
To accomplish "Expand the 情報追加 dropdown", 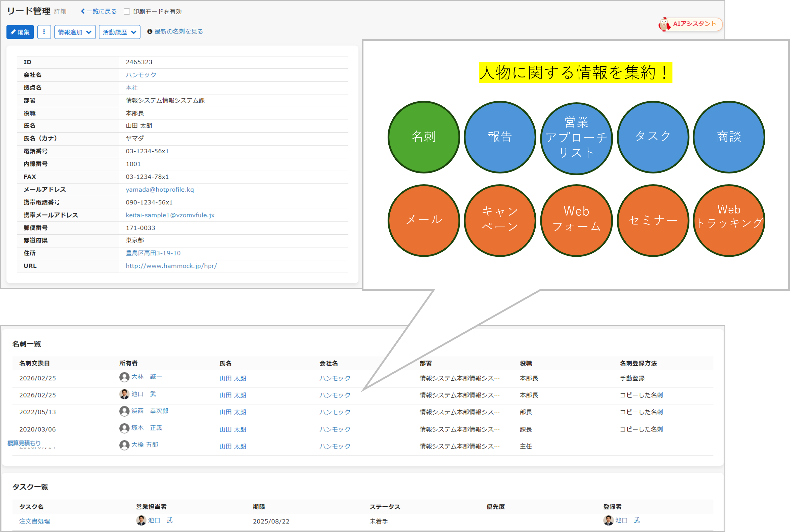I will click(x=75, y=32).
